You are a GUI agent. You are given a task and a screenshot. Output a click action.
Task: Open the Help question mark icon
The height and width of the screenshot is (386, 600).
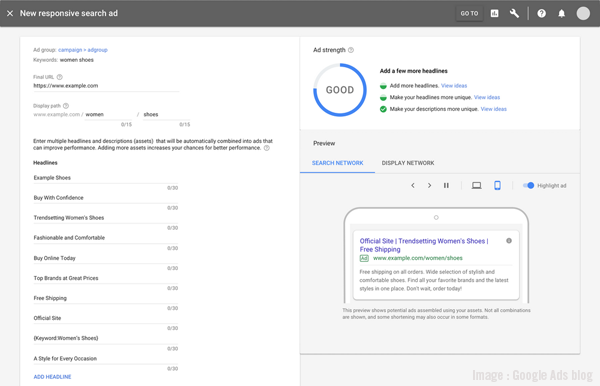pyautogui.click(x=541, y=13)
